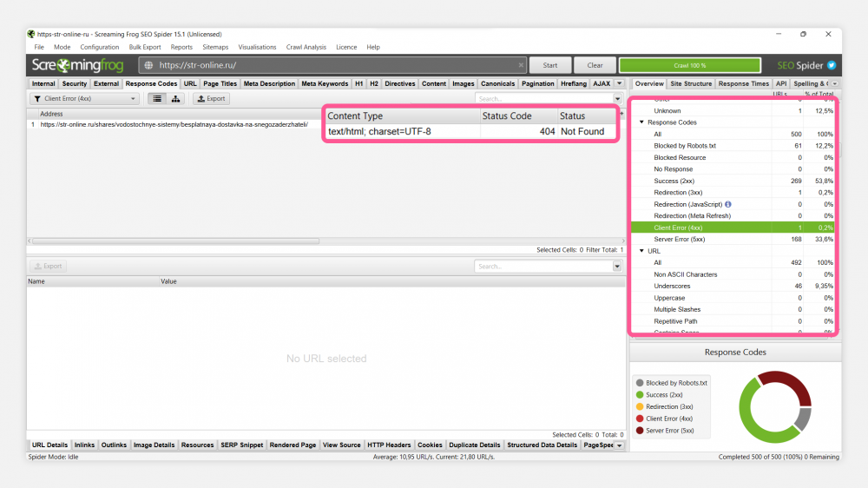Click the crawl 100% progress bar
The width and height of the screenshot is (868, 488).
[690, 65]
